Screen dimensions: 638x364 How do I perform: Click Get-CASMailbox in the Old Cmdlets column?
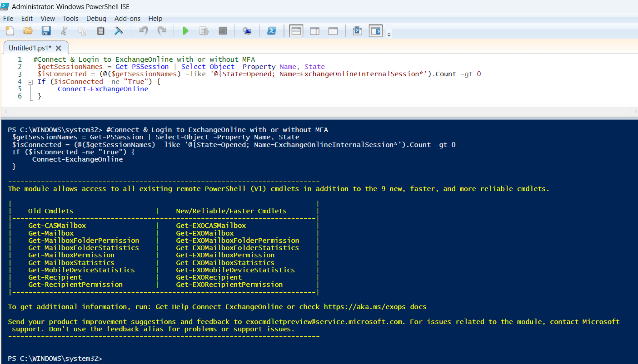tap(57, 226)
